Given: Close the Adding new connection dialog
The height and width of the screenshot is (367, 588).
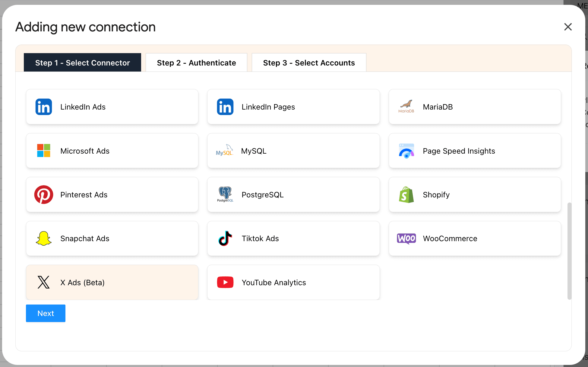Looking at the screenshot, I should click(568, 27).
